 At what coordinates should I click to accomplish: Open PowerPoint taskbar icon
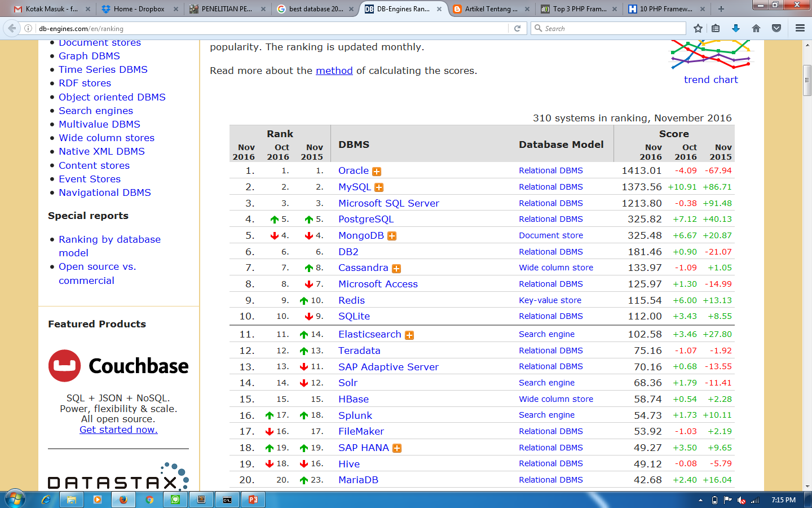pos(253,500)
